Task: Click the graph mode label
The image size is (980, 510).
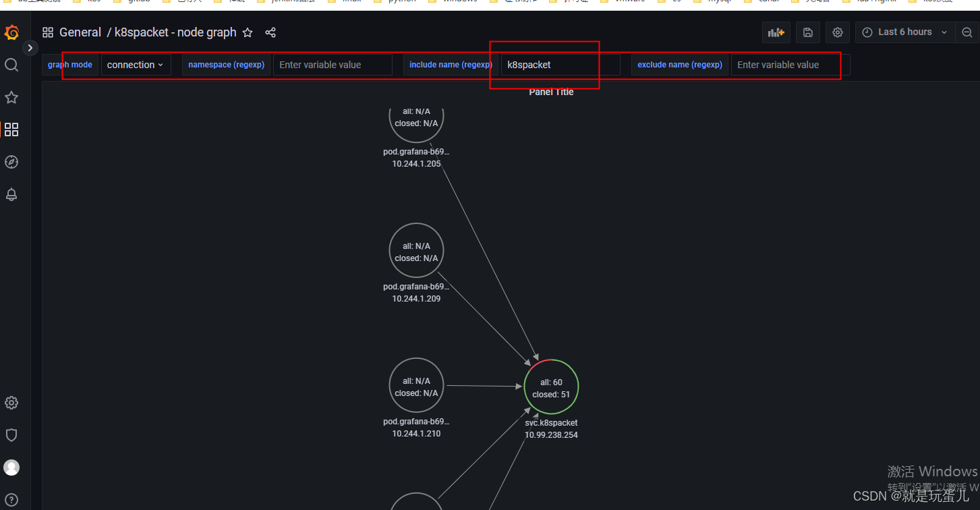Action: [70, 65]
